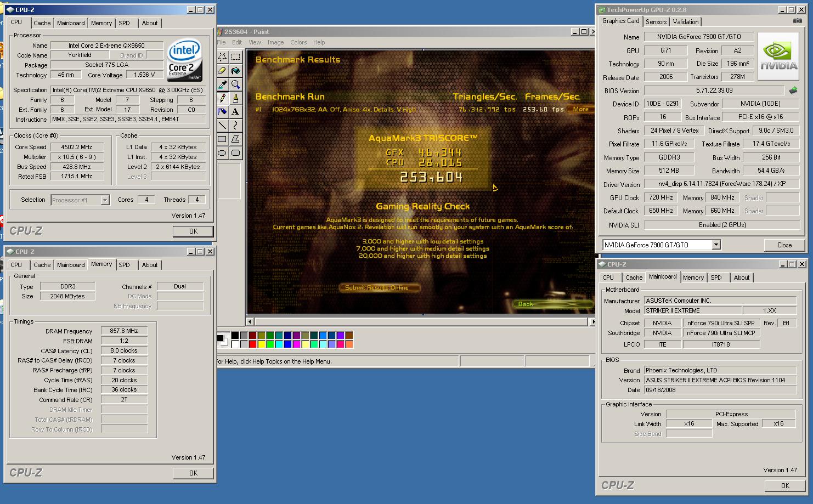Select the orange color swatch
The image size is (813, 504).
click(349, 344)
